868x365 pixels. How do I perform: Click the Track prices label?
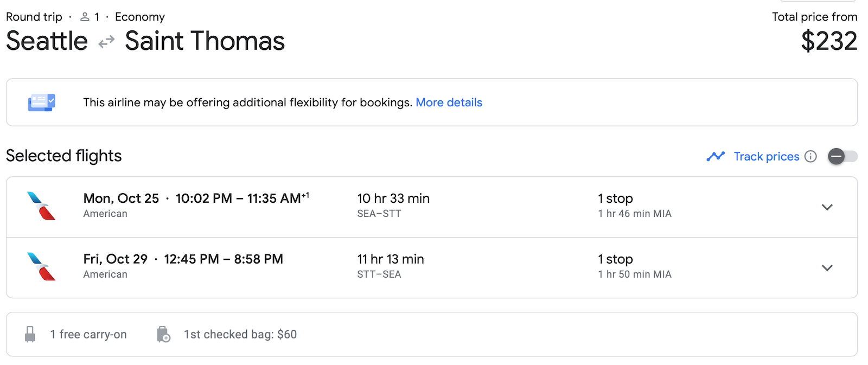766,156
